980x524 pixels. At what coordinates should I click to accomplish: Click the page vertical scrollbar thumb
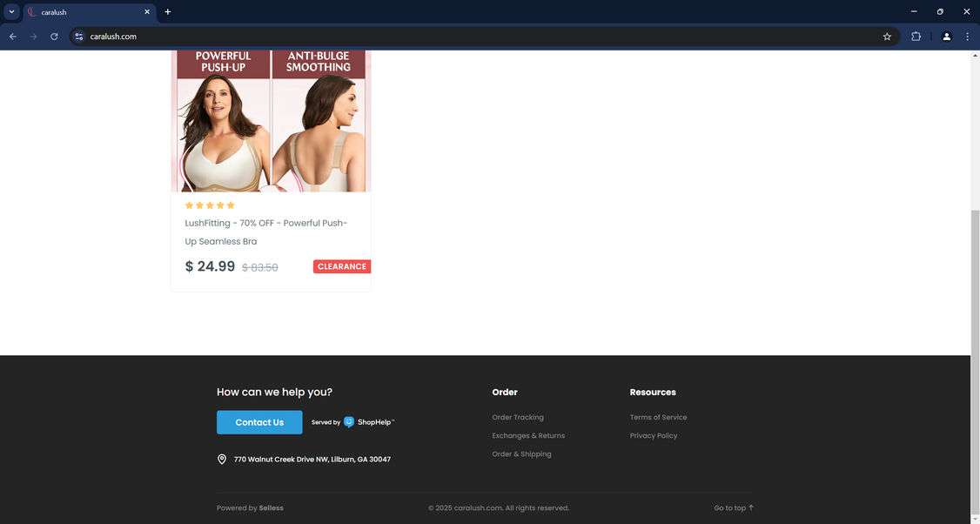pos(974,363)
